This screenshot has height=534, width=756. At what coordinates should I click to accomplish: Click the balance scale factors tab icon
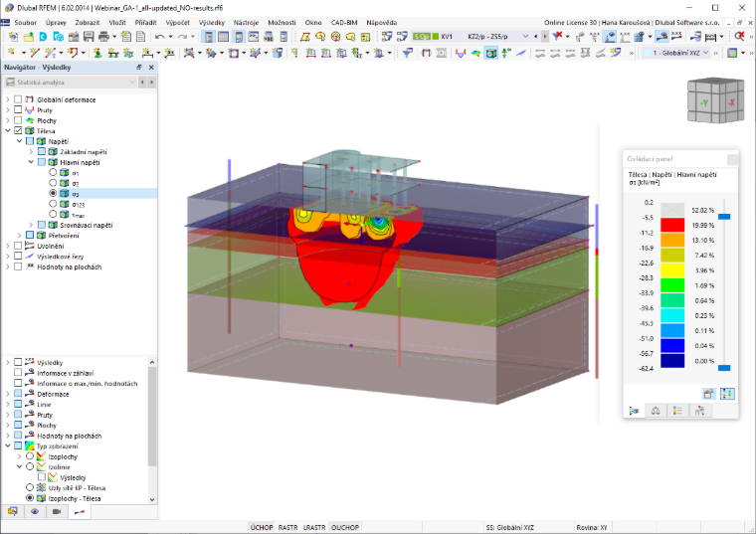pos(656,411)
